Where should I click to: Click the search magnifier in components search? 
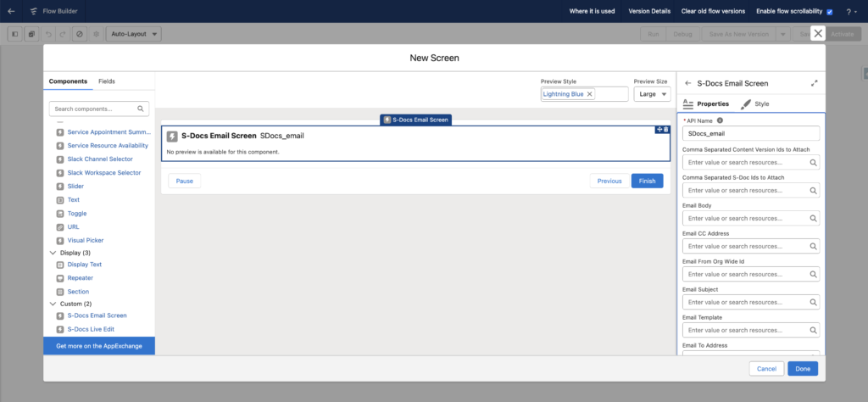(x=141, y=109)
